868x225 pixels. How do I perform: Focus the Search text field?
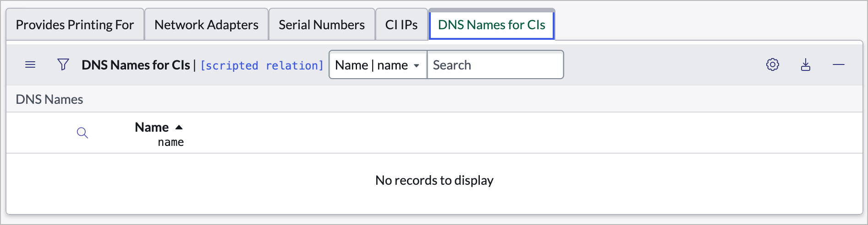point(495,65)
